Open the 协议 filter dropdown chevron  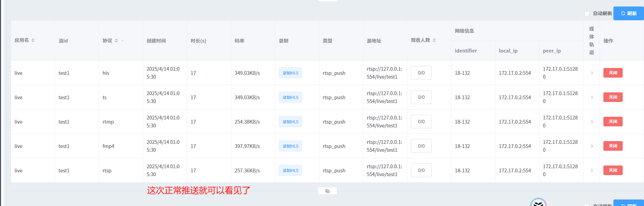coord(122,41)
